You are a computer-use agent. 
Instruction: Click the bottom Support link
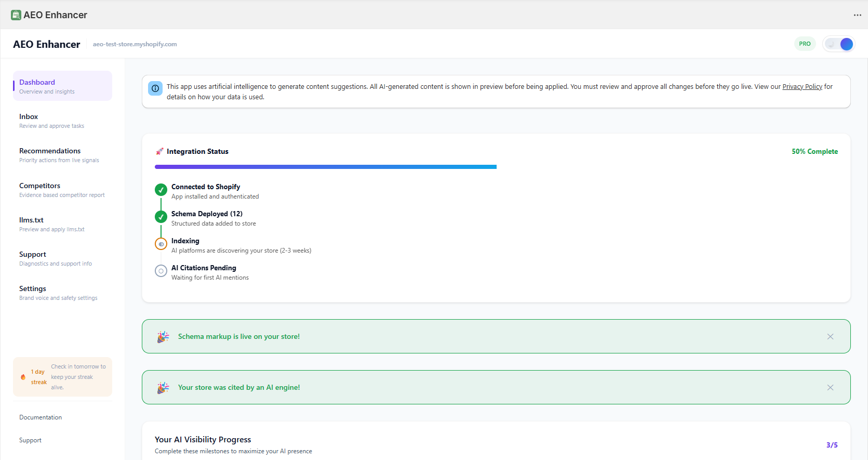[30, 440]
